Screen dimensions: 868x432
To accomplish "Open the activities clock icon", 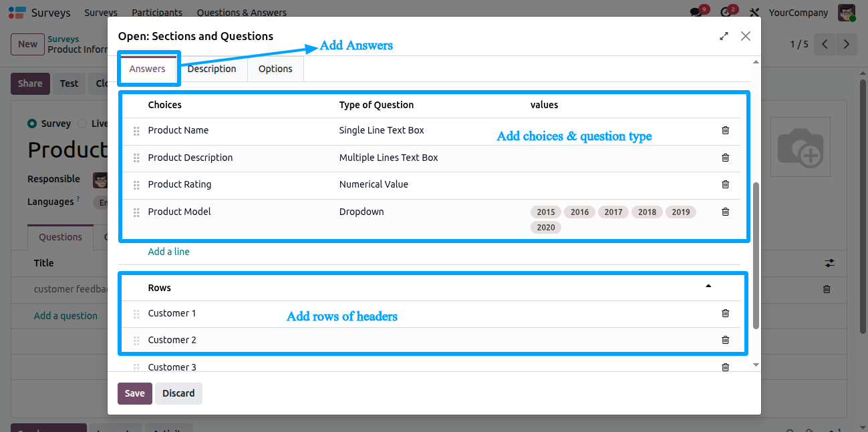I will [x=726, y=12].
